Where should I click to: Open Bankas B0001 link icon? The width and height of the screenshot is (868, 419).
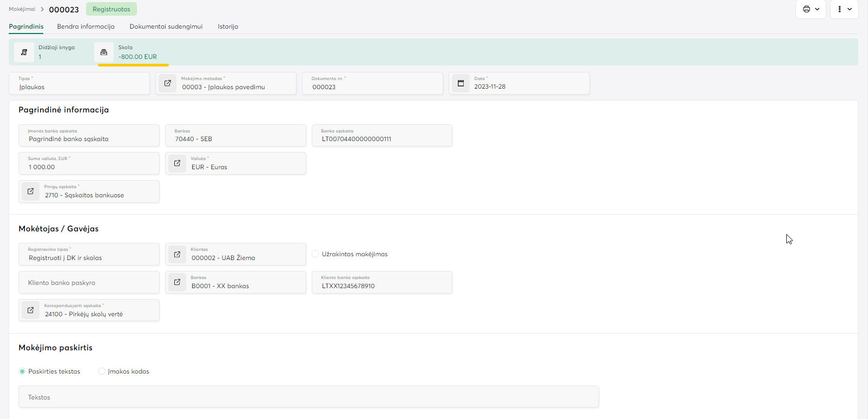[x=177, y=282]
